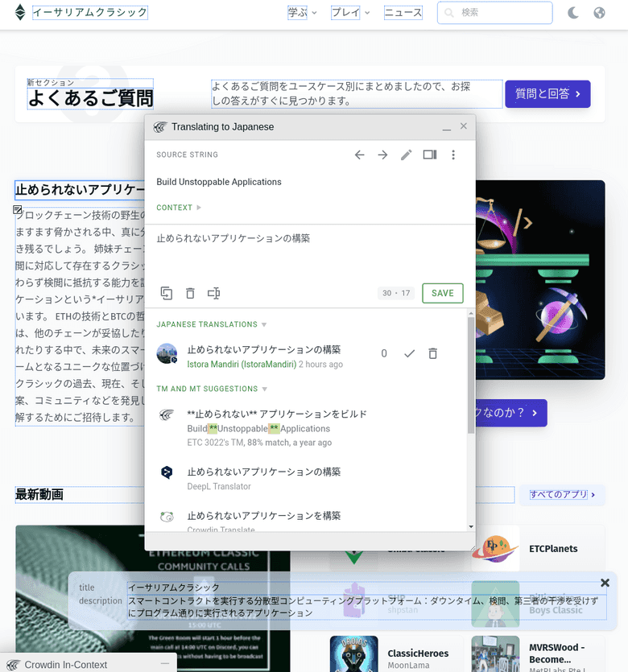The image size is (628, 672).
Task: Click the copy source to translation icon
Action: pyautogui.click(x=167, y=294)
